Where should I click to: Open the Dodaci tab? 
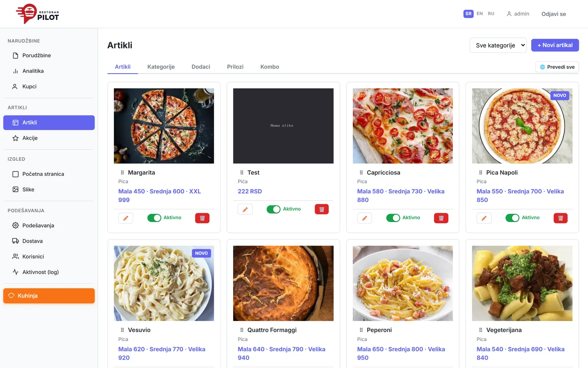[x=201, y=67]
